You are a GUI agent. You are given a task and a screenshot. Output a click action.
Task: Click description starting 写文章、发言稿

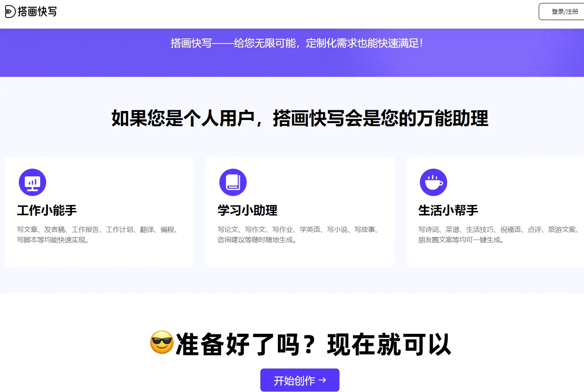[x=98, y=234]
